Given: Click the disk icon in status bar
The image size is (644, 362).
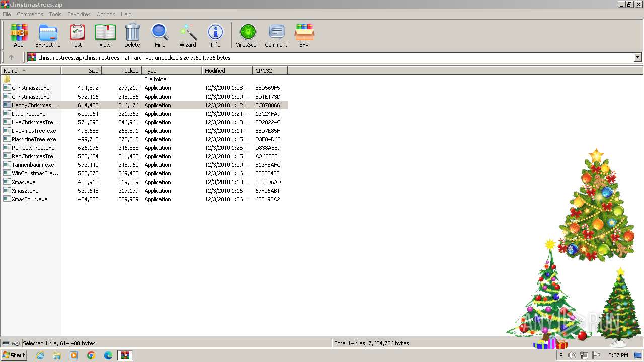Looking at the screenshot, I should [x=6, y=343].
